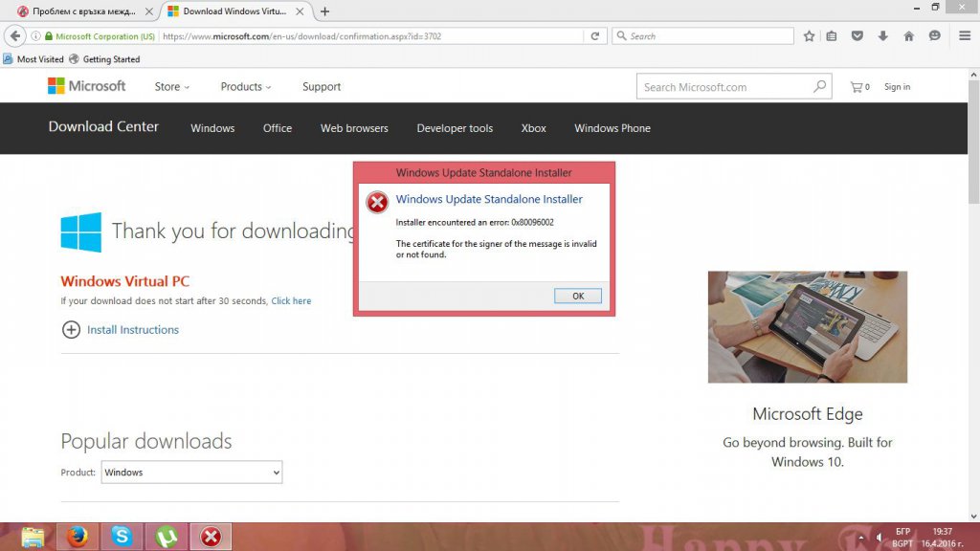Click the Click here download link
This screenshot has width=980, height=551.
291,300
